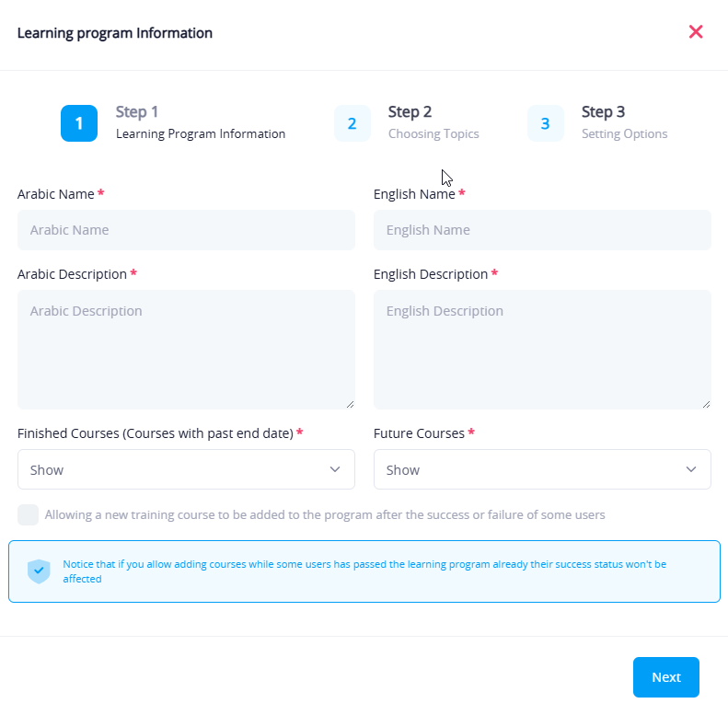Click the Finished Courses chevron arrow
The height and width of the screenshot is (715, 728).
[x=335, y=469]
